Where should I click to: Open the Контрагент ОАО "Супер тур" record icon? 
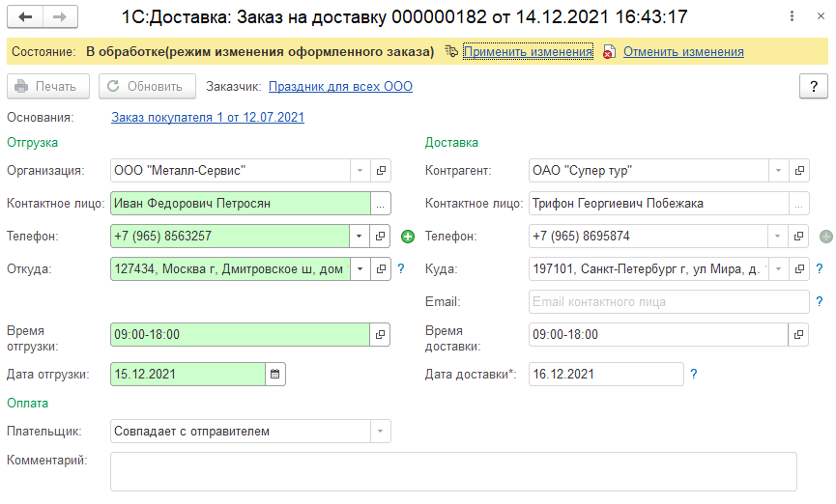[799, 171]
